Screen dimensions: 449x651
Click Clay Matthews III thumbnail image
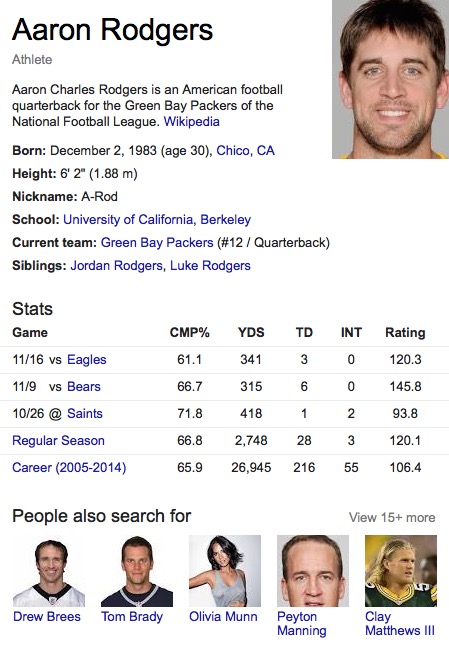click(x=401, y=571)
